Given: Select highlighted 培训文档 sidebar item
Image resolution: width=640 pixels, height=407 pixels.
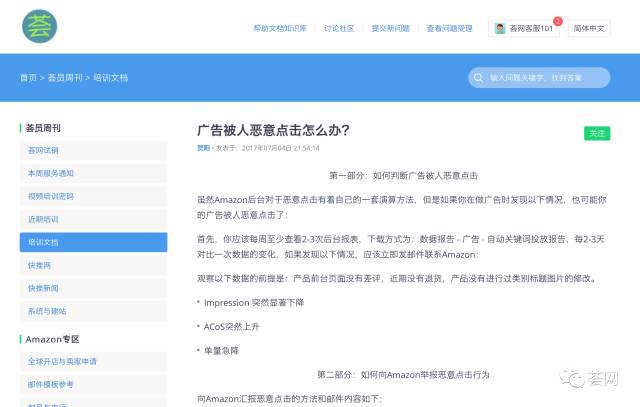Looking at the screenshot, I should [x=93, y=242].
